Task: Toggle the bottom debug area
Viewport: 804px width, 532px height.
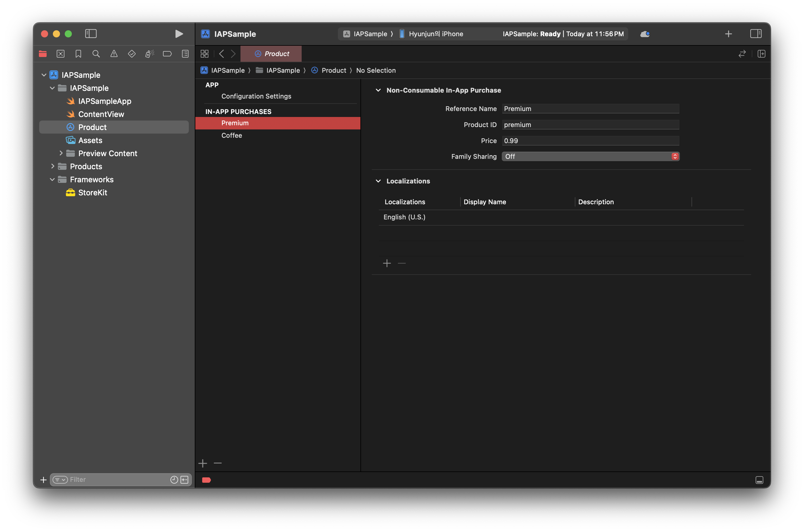Action: (x=759, y=480)
